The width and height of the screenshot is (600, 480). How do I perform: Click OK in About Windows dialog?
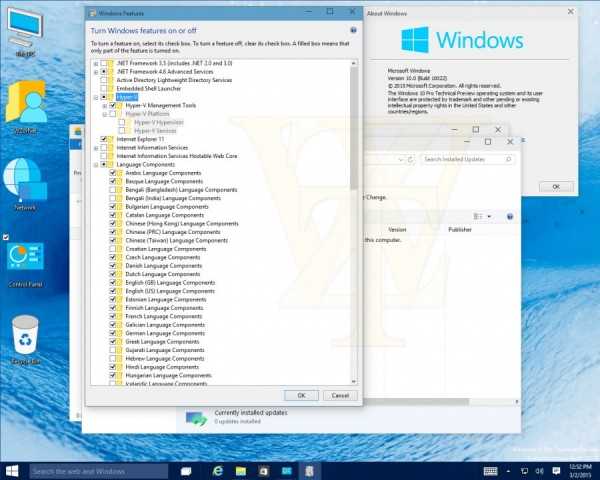point(556,186)
